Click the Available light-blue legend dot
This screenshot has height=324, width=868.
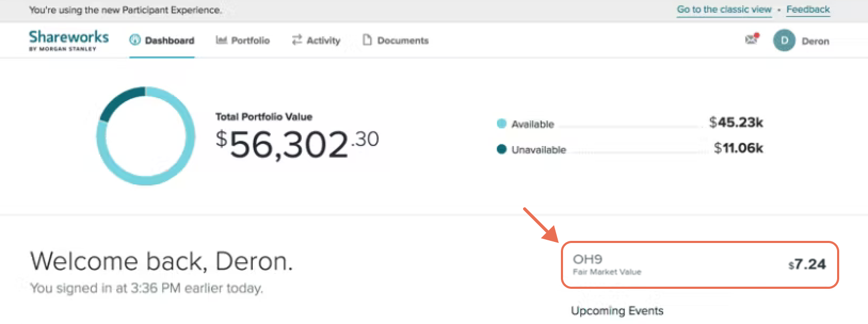click(x=501, y=124)
